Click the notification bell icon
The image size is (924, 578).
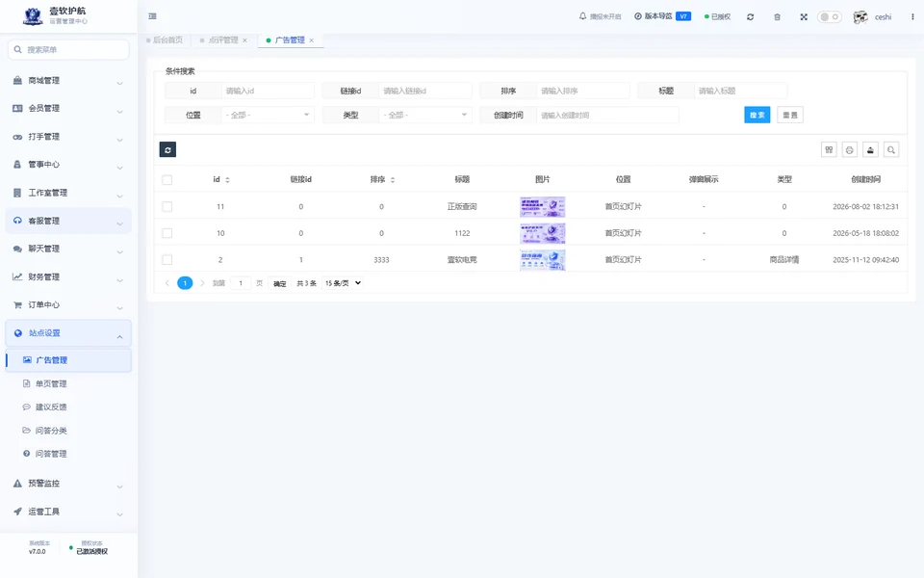[x=583, y=16]
